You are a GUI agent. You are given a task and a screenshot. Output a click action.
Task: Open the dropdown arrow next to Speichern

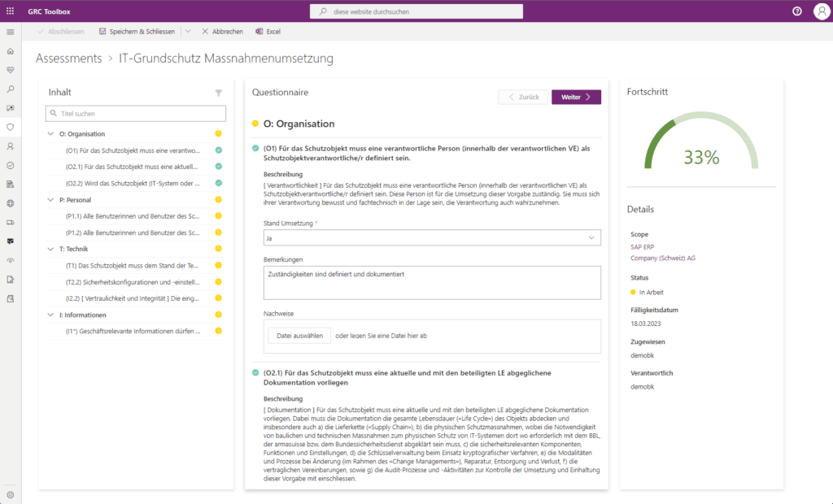click(188, 32)
